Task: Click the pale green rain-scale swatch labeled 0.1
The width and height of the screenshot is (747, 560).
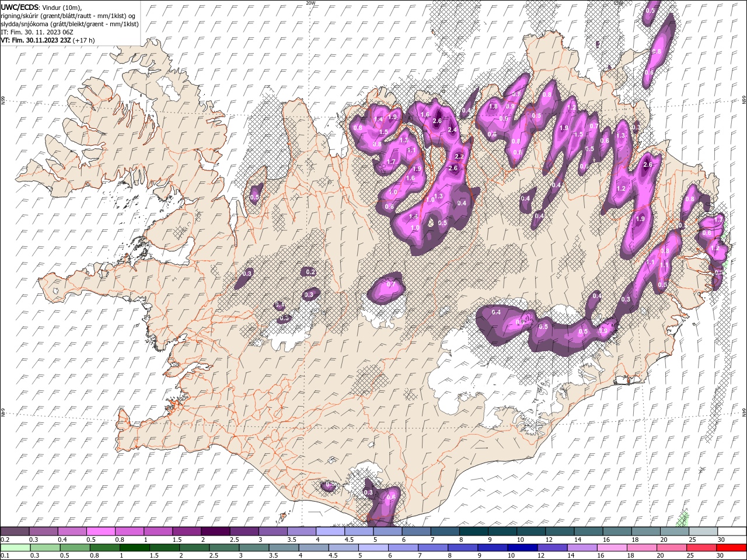Action: tap(15, 548)
